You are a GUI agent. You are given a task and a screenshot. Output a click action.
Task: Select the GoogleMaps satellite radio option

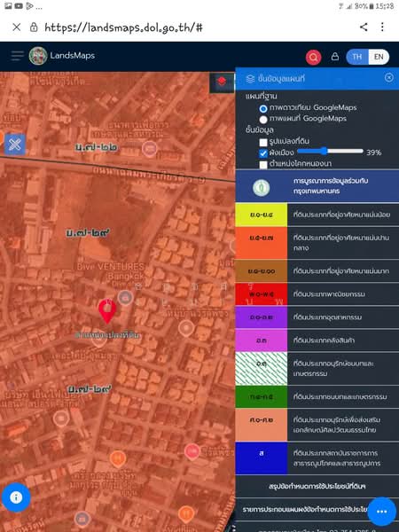tap(263, 109)
